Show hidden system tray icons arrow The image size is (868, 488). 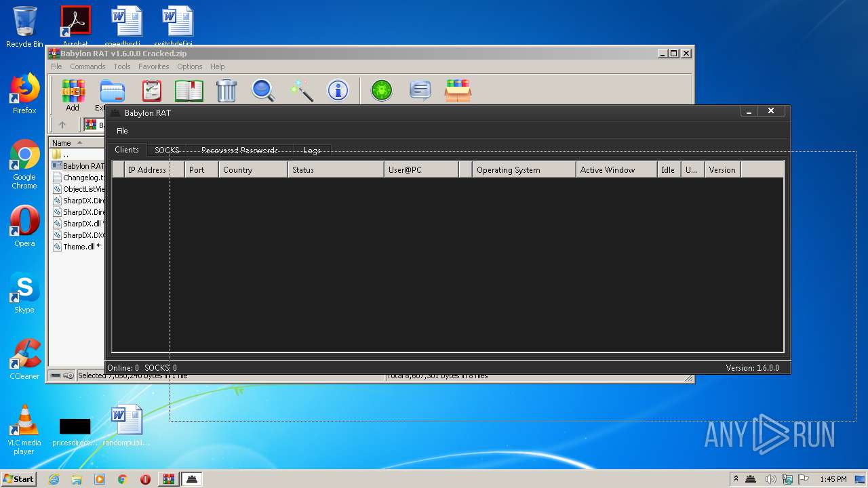tap(736, 479)
